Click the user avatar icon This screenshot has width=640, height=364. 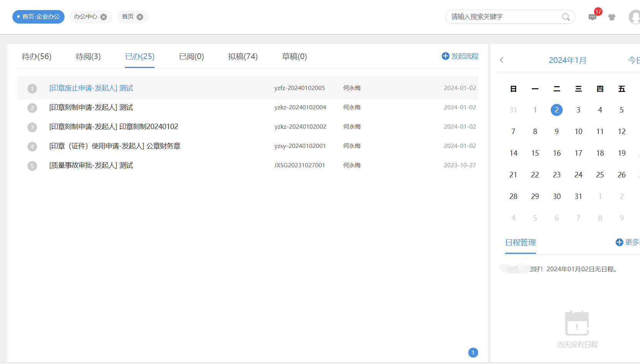635,17
